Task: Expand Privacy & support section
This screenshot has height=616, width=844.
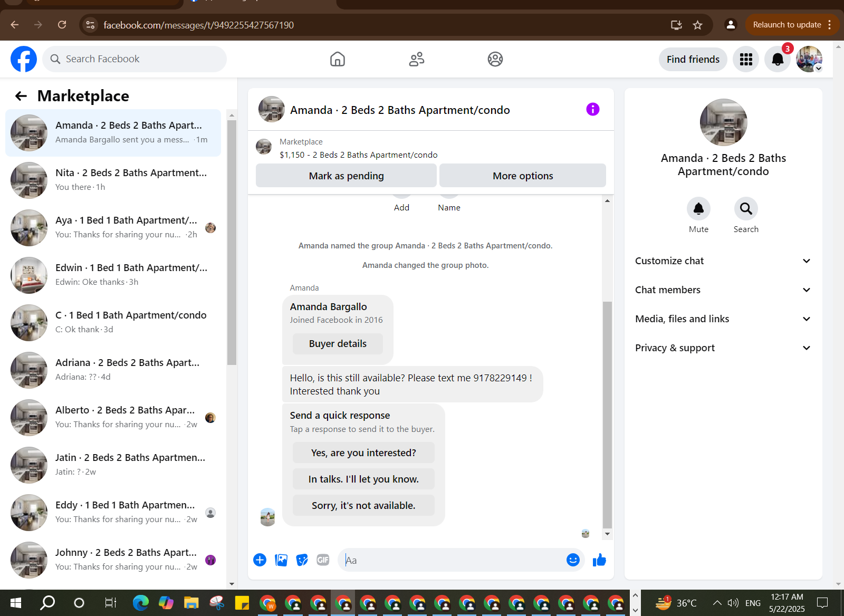Action: coord(723,348)
